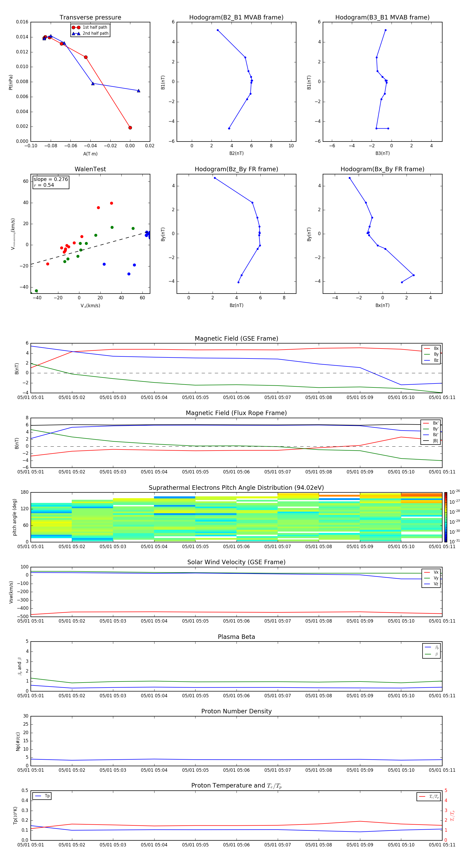The image size is (473, 868).
Task: Click the "Plasma Beta" plot title
Action: tap(236, 637)
